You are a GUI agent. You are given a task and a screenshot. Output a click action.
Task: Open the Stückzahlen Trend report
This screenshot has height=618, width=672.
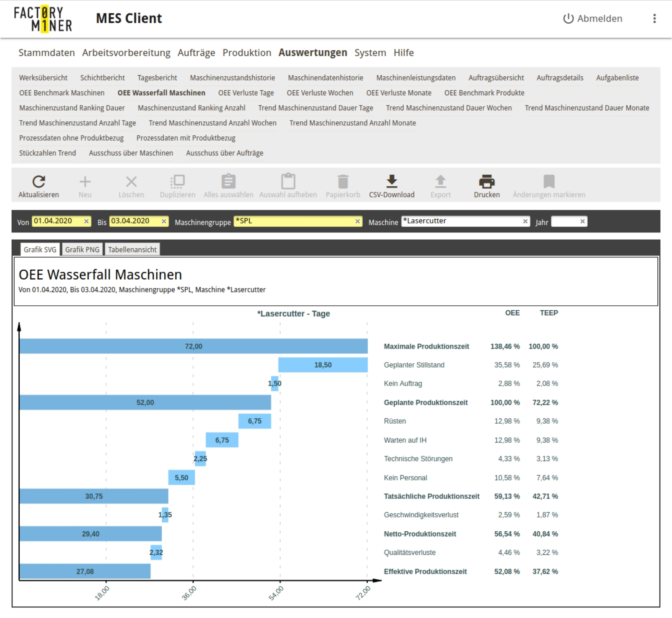(48, 153)
